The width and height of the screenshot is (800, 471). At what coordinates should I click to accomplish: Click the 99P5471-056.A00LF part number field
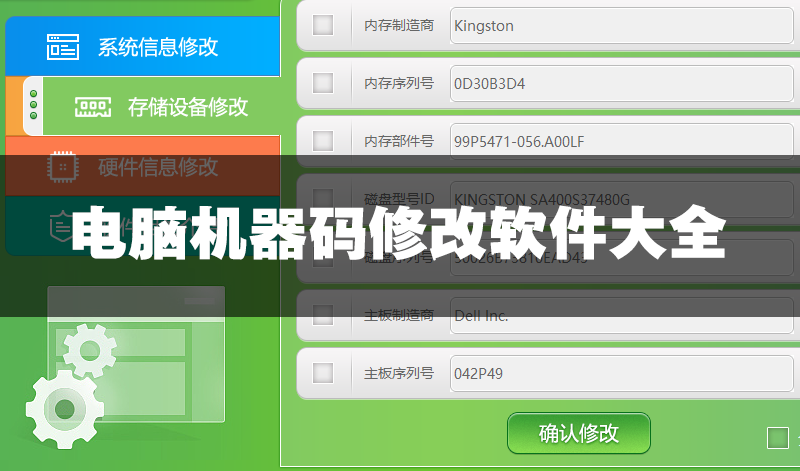pyautogui.click(x=621, y=141)
